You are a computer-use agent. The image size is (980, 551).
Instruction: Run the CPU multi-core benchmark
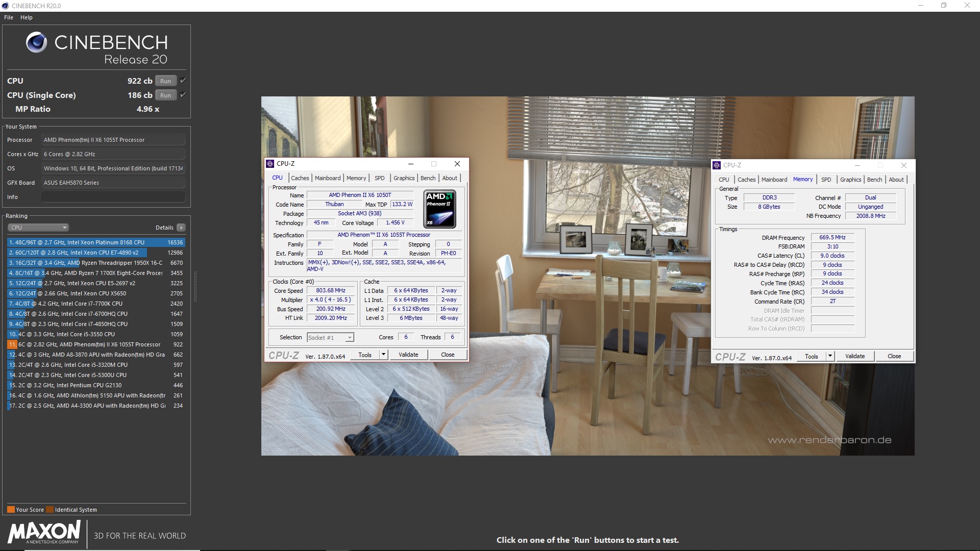pos(165,81)
